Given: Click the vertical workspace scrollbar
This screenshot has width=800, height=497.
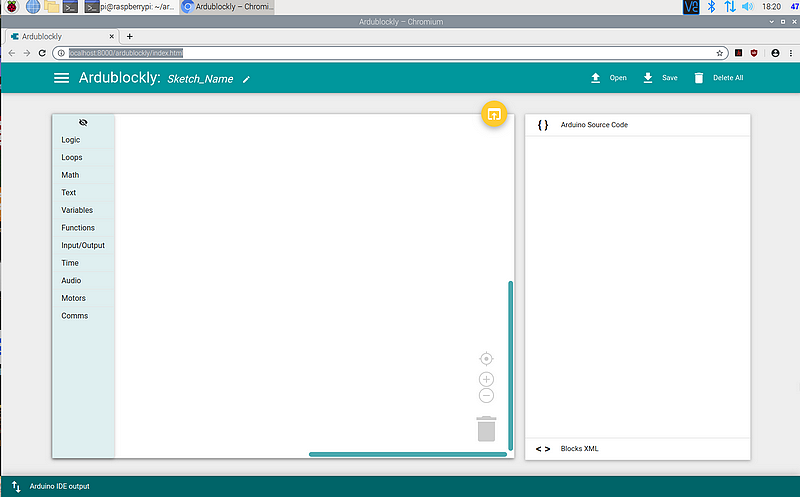Looking at the screenshot, I should tap(510, 365).
